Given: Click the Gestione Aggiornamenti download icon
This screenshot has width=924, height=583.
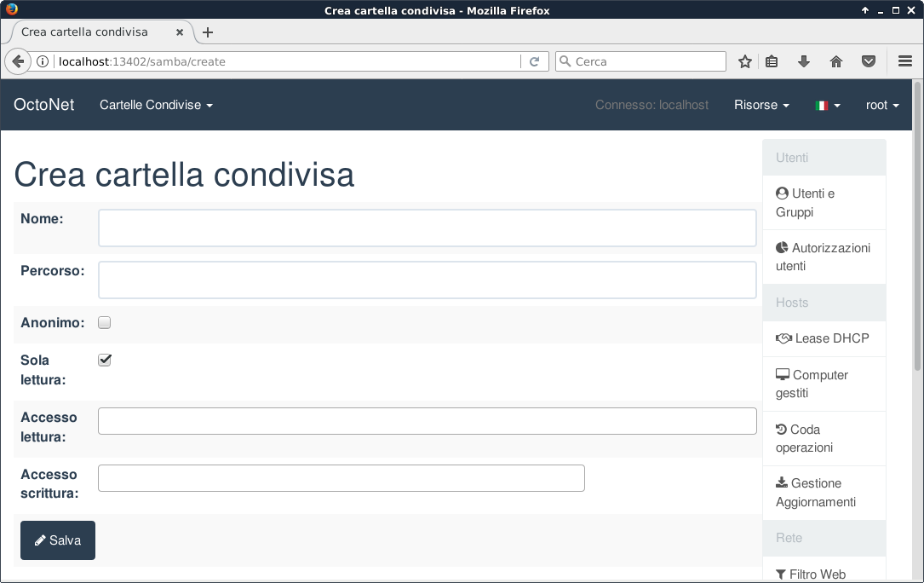Looking at the screenshot, I should (782, 482).
